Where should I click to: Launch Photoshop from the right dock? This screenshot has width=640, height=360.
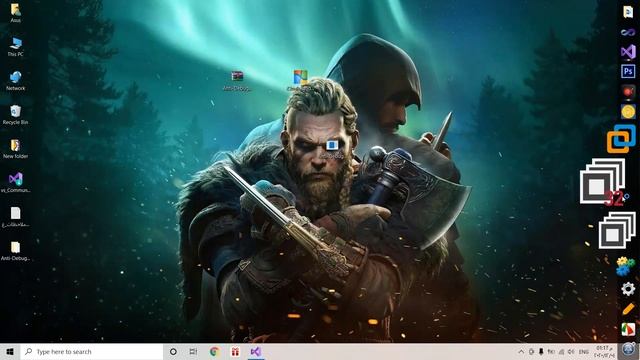pos(628,71)
